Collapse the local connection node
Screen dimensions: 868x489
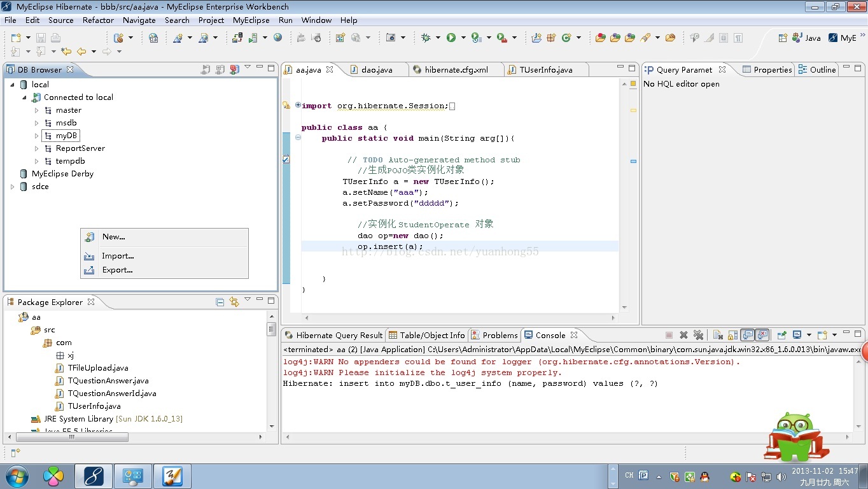point(12,85)
